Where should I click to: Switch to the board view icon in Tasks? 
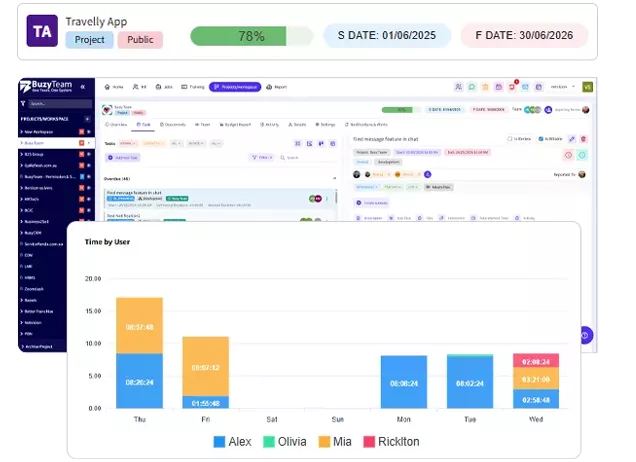[321, 144]
